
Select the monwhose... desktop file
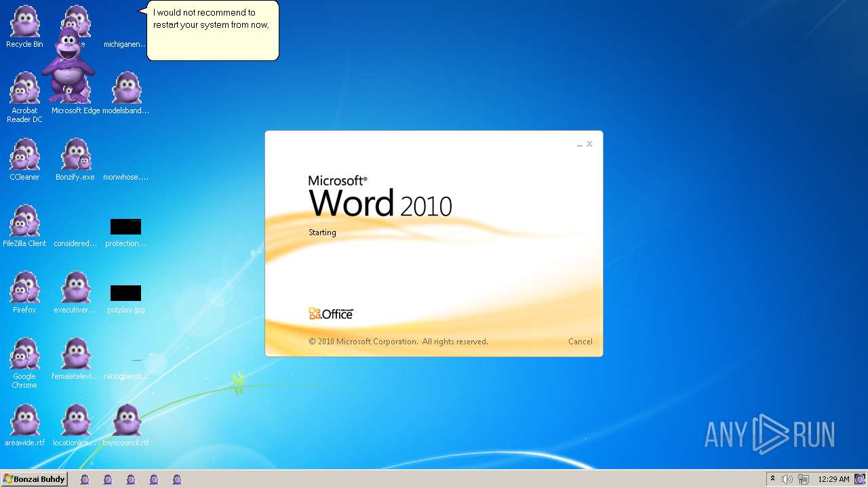126,177
